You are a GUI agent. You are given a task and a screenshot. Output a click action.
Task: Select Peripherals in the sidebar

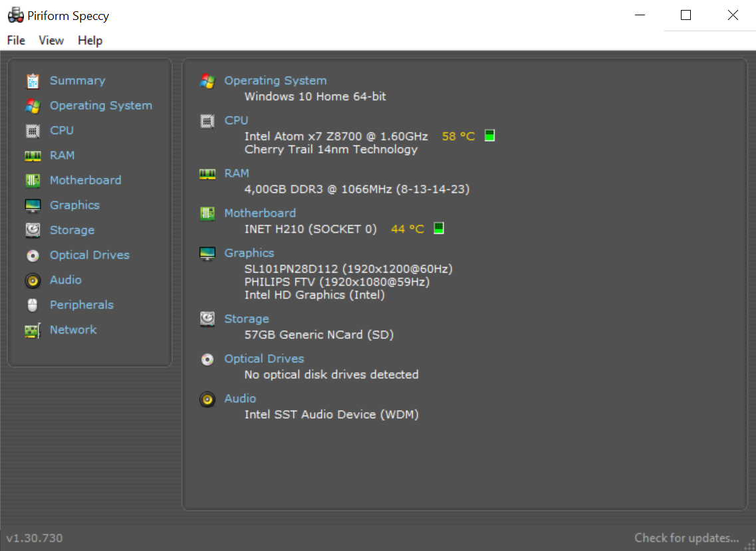[82, 305]
